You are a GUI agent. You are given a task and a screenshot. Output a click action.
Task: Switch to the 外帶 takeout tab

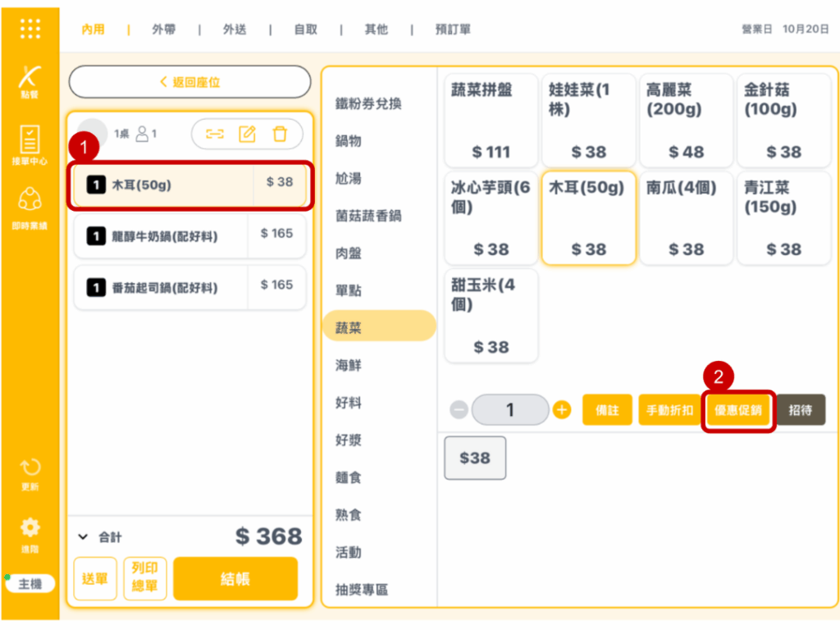(163, 30)
